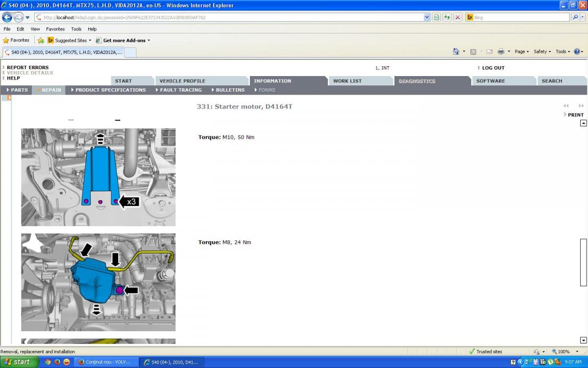Click the HELP link in VIDA header
Viewport: 588px width, 368px height.
point(13,78)
